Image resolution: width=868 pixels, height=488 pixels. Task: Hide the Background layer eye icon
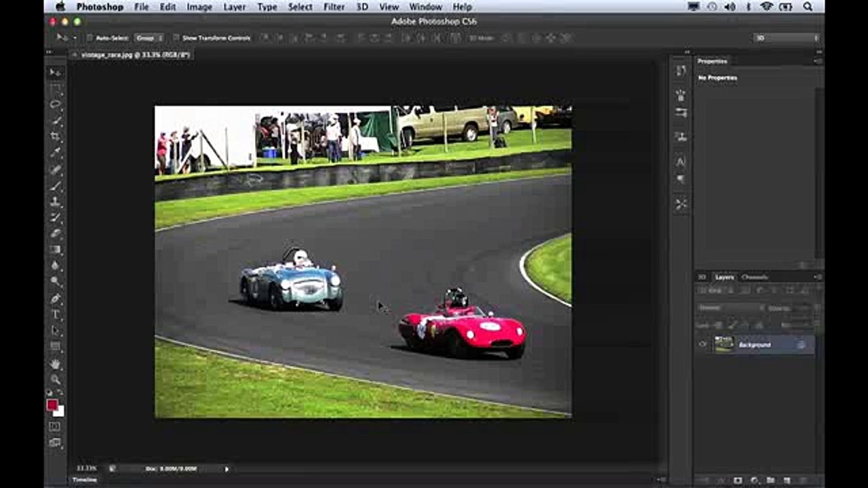pos(703,345)
